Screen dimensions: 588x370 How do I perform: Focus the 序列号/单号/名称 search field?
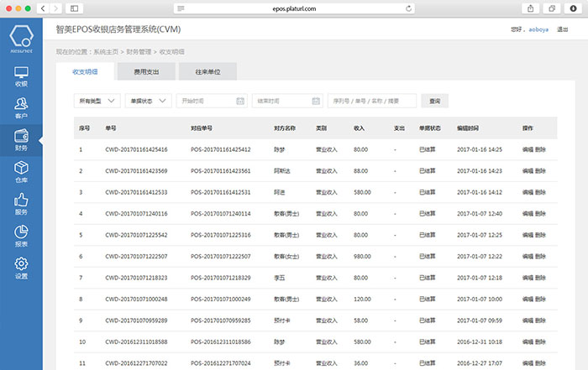pos(372,101)
